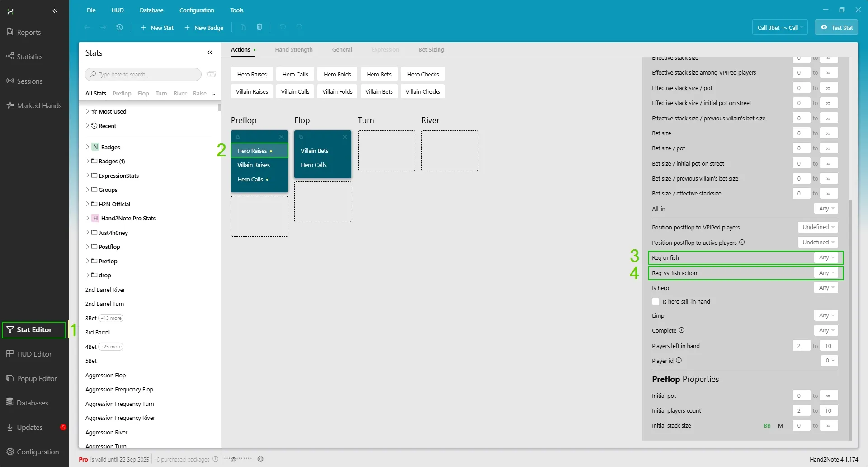Viewport: 868px width, 467px height.
Task: Switch to the Hand Strength tab
Action: click(293, 50)
